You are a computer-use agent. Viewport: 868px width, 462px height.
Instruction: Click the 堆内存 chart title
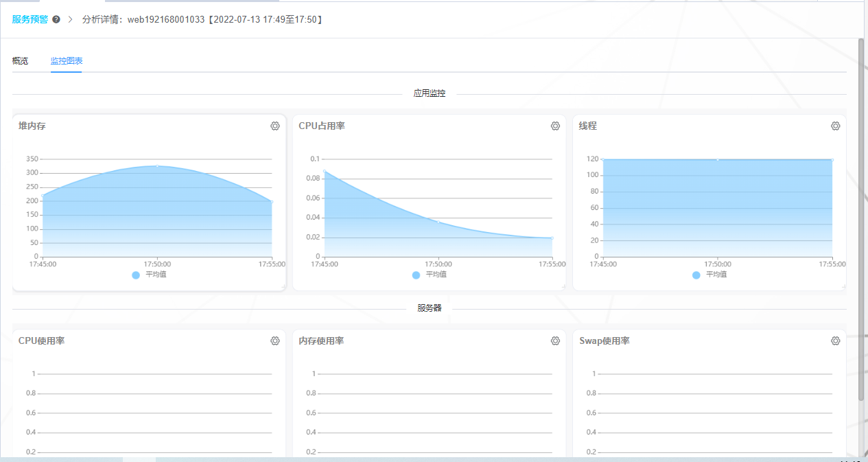(x=32, y=126)
